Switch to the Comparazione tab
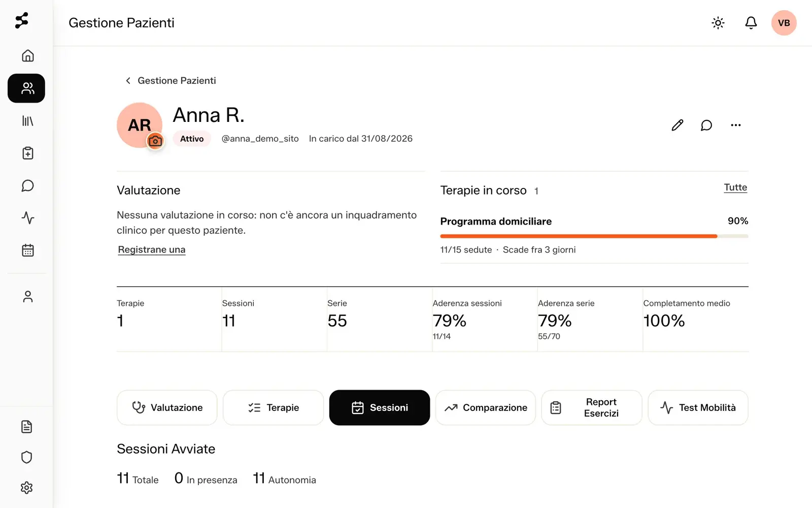 (x=486, y=407)
